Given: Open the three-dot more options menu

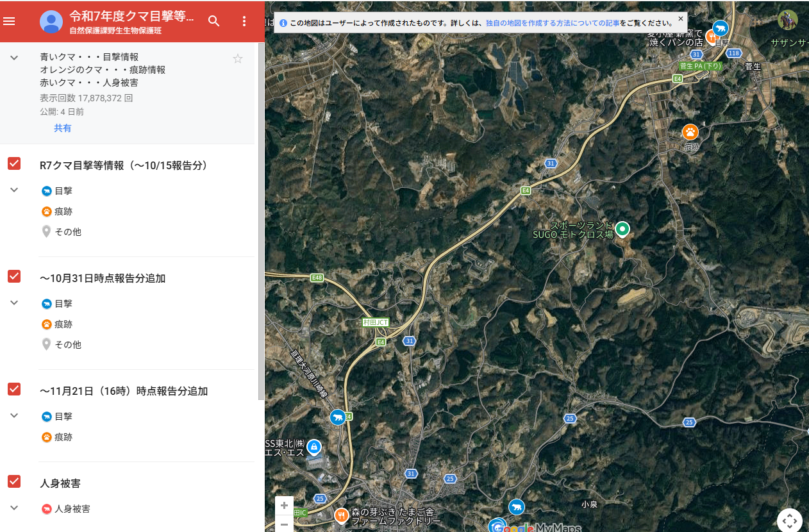Looking at the screenshot, I should click(244, 21).
